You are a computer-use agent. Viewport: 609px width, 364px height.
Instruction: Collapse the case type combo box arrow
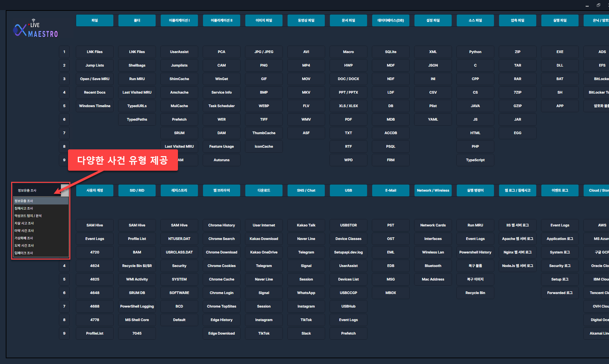click(x=65, y=190)
